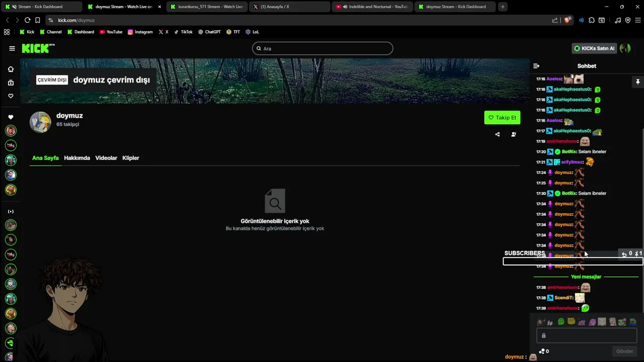Open Brave Shields icon in address bar
Image resolution: width=644 pixels, height=362 pixels.
(x=568, y=20)
